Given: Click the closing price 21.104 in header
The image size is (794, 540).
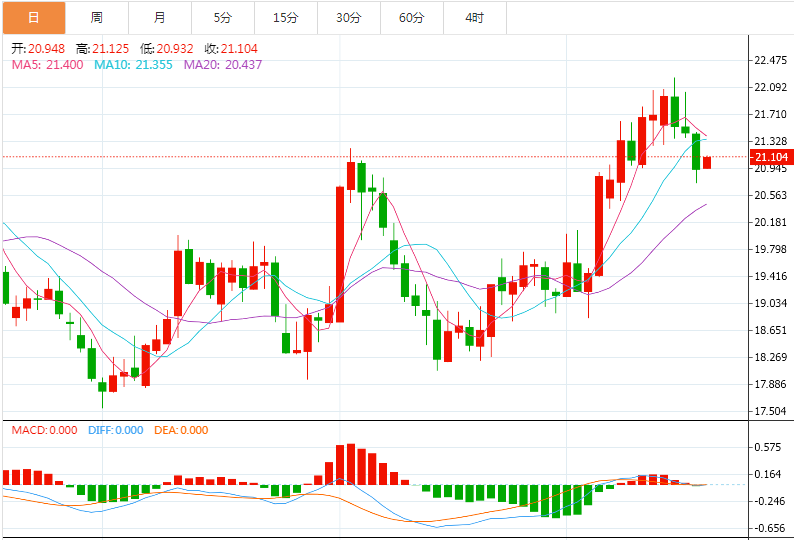Looking at the screenshot, I should 240,49.
